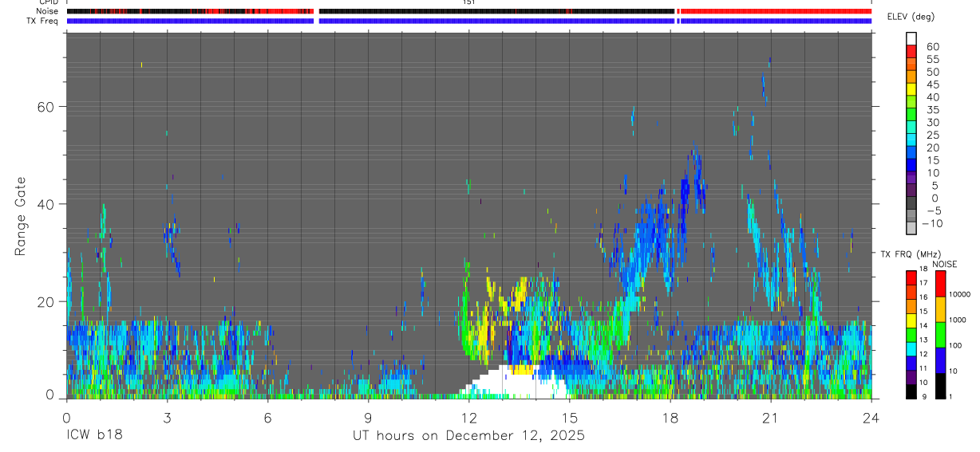Click the red top swatch of the NOISE bar
The image size is (980, 452).
coord(940,283)
